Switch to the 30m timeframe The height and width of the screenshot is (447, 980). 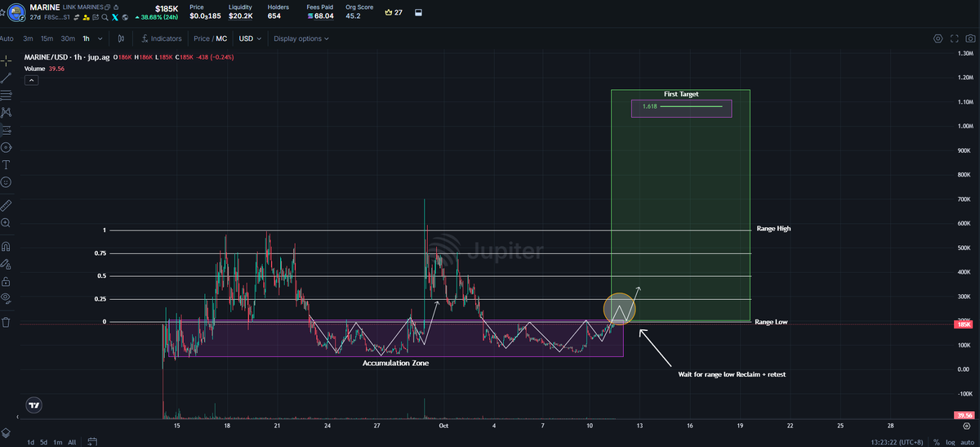68,38
